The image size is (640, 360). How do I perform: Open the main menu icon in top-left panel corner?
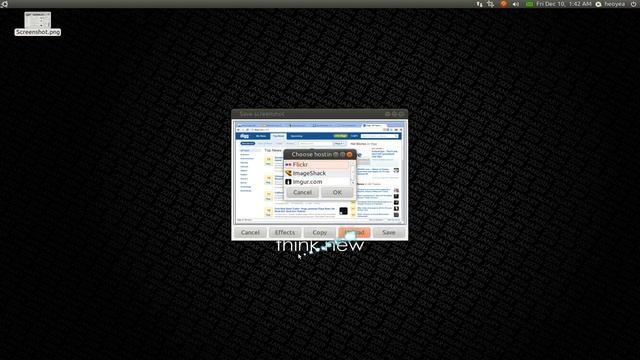(4, 4)
